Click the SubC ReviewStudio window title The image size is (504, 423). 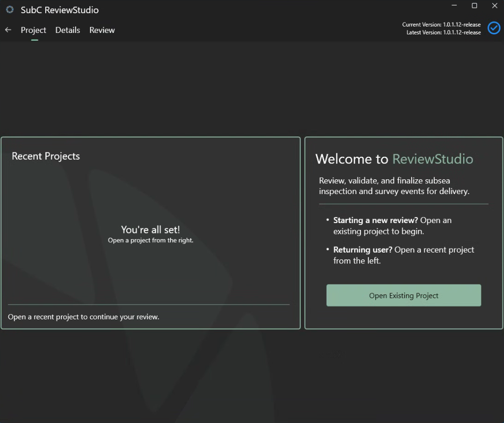59,10
